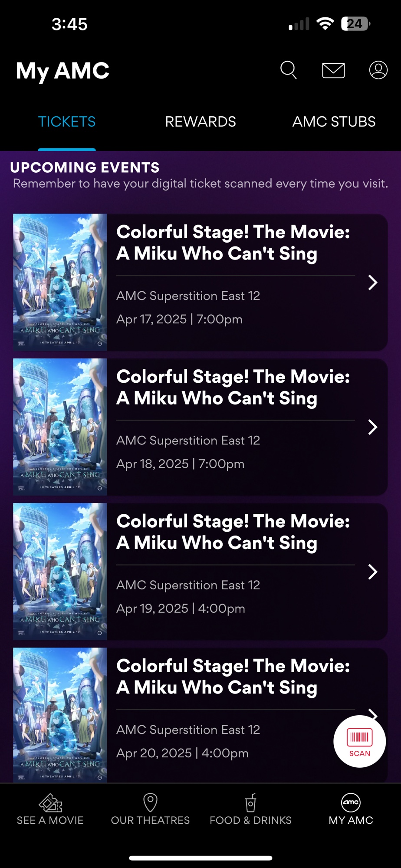Switch to the AMC Stubs tab
The image size is (401, 868).
(x=334, y=122)
